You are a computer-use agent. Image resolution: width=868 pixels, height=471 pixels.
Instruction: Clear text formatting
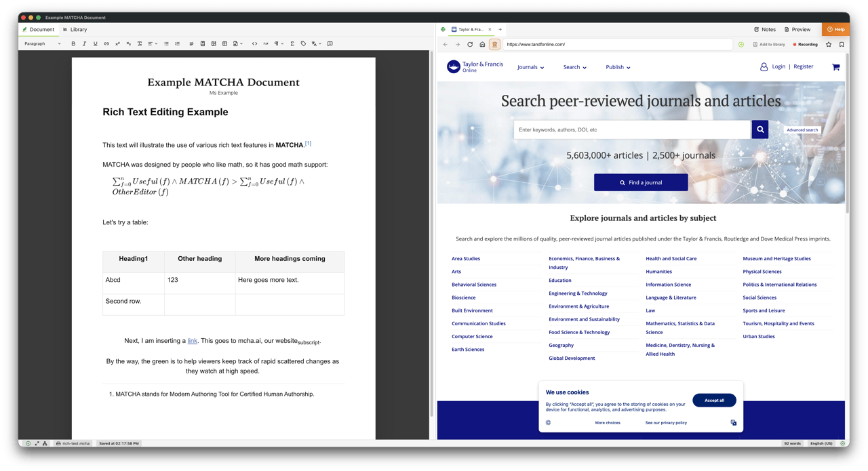click(x=140, y=43)
